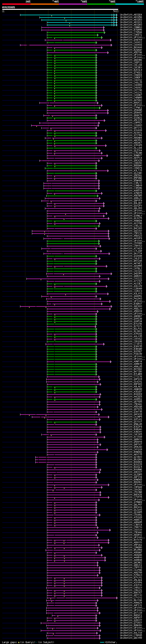Select hit label UniRef100_Q6D0B6
This screenshot has height=644, width=146.
[131, 60]
